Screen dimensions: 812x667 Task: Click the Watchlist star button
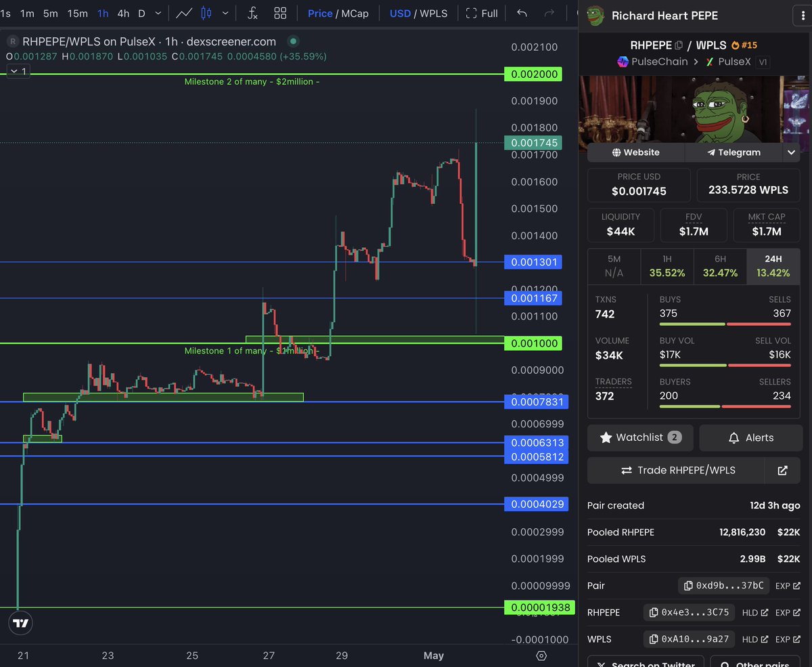(x=640, y=437)
